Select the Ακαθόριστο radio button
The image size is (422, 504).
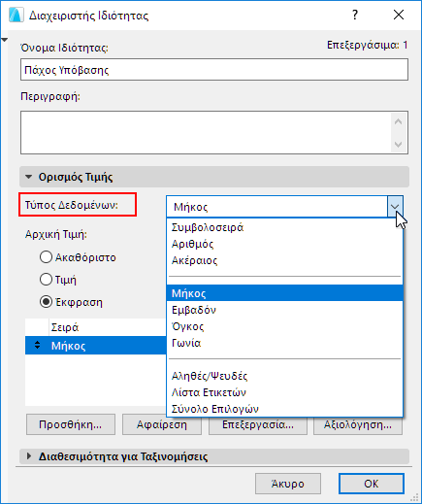point(46,257)
